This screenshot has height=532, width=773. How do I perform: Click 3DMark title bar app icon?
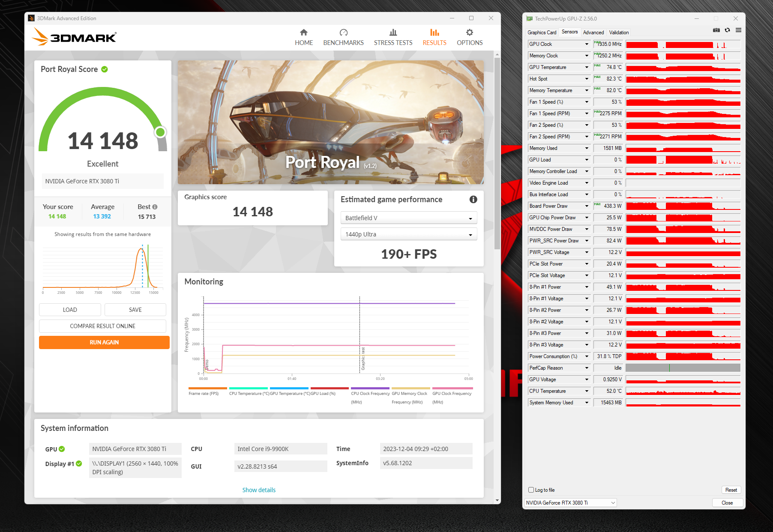[31, 18]
